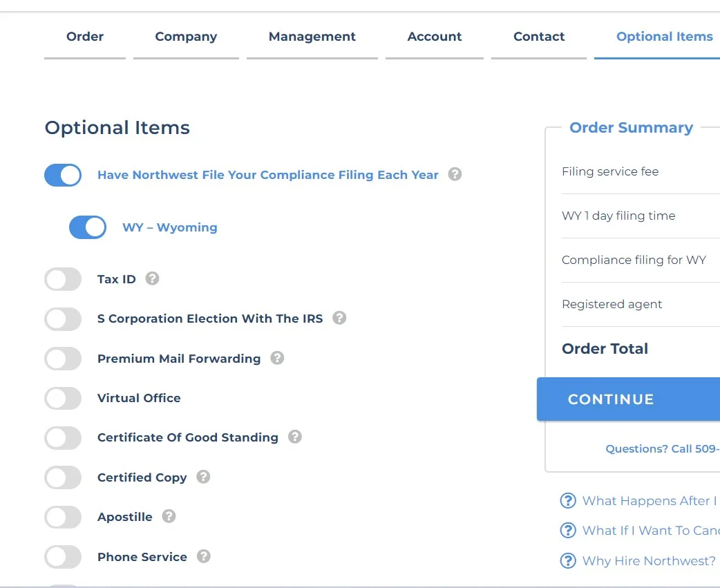Click help icon for Compliance Filing Each Year

455,175
